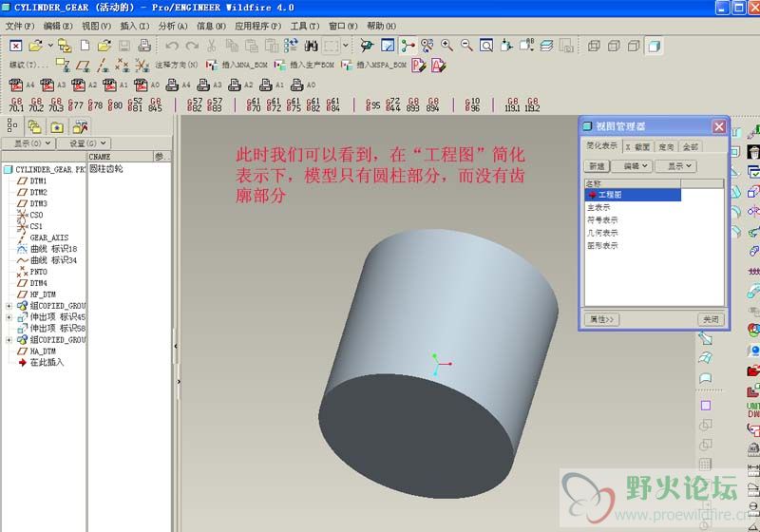Open the selection filter dropdown arrow
760x532 pixels.
(x=346, y=46)
